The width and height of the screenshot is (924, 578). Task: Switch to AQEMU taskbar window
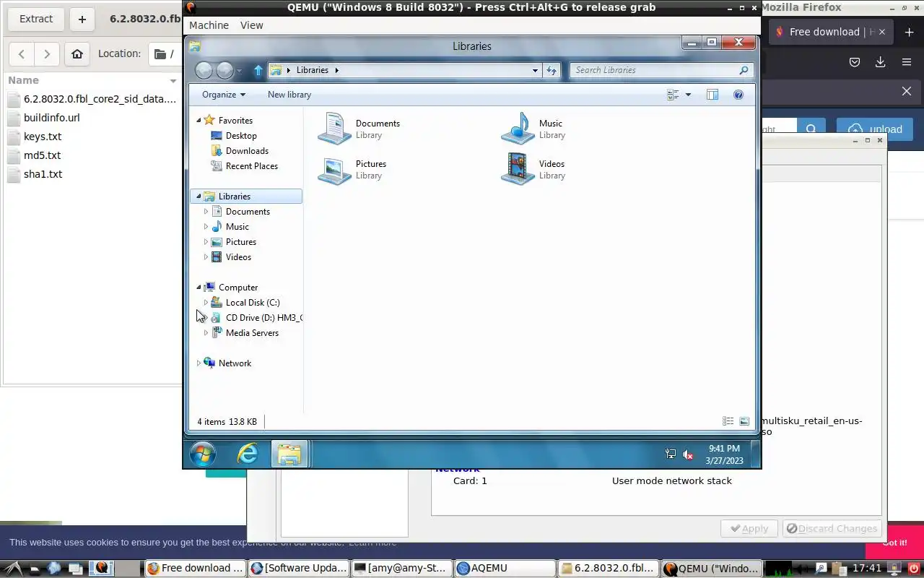[505, 568]
